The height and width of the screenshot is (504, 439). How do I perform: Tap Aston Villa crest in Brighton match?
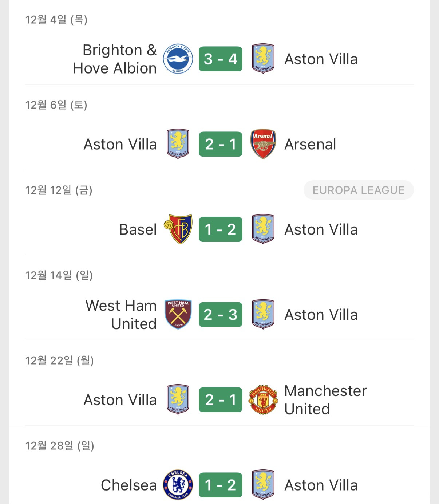click(x=263, y=59)
